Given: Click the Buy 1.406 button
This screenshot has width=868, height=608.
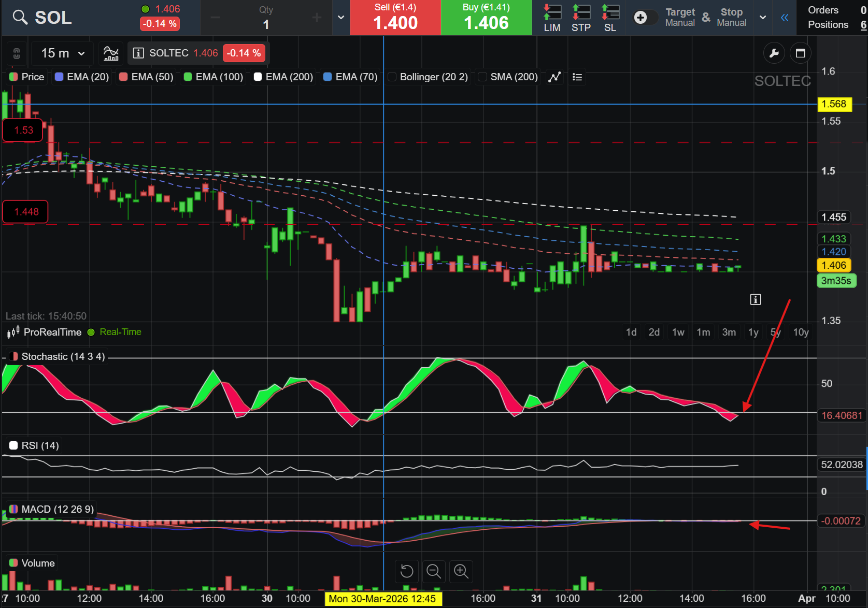Looking at the screenshot, I should point(486,18).
